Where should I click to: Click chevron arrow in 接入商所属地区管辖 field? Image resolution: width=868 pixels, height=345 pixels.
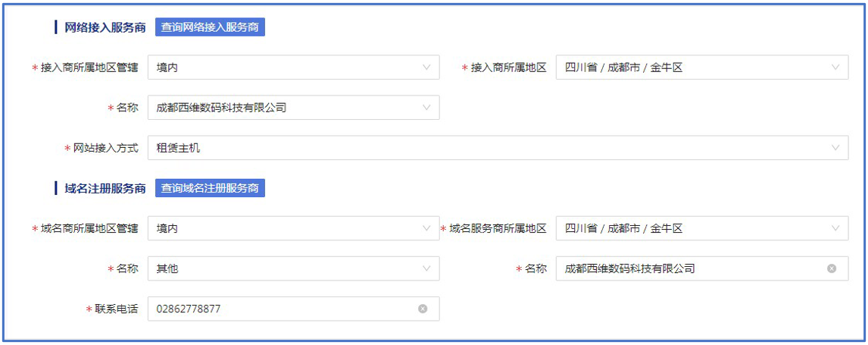pyautogui.click(x=426, y=67)
